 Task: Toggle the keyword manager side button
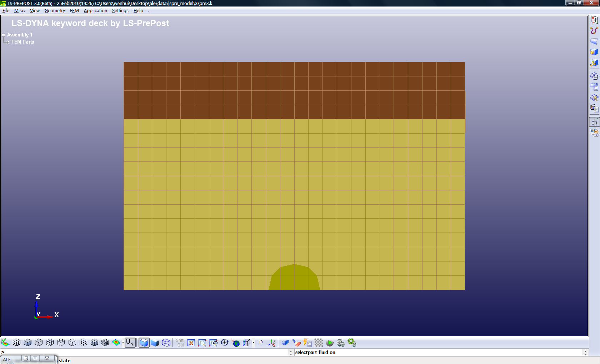tap(594, 122)
